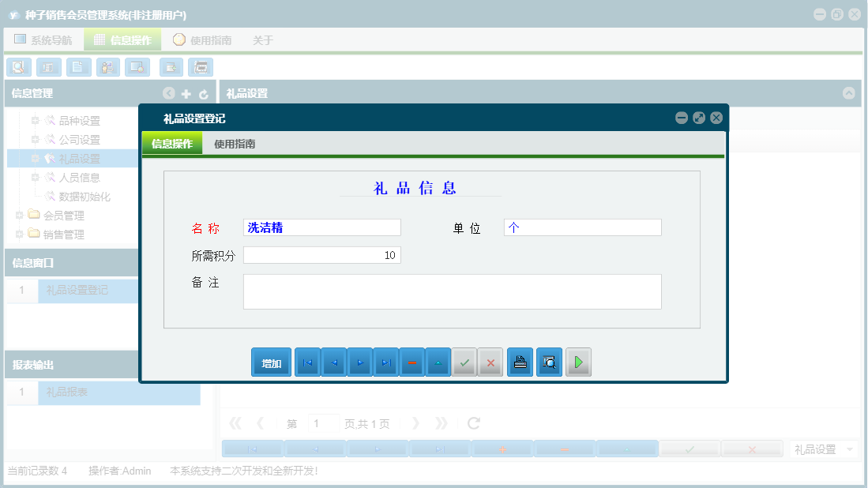Open print preview magnifier icon in dialog
This screenshot has height=488, width=868.
pos(549,362)
